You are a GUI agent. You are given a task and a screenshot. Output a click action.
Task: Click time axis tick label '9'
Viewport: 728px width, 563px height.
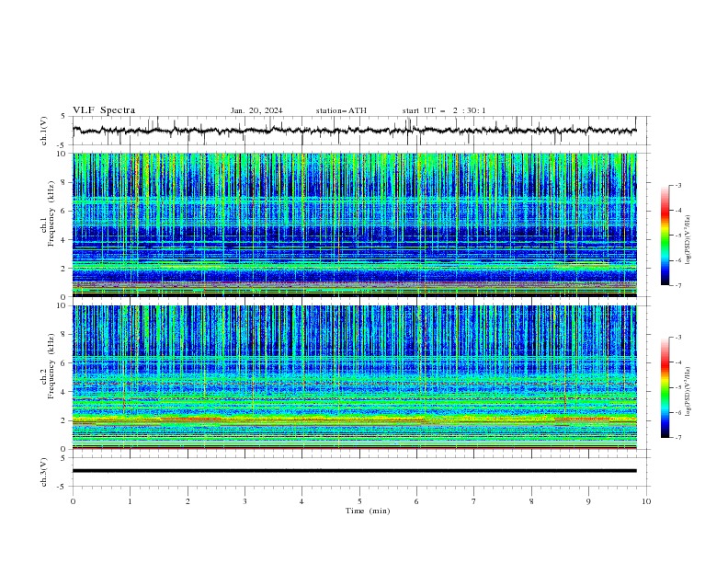coord(588,501)
